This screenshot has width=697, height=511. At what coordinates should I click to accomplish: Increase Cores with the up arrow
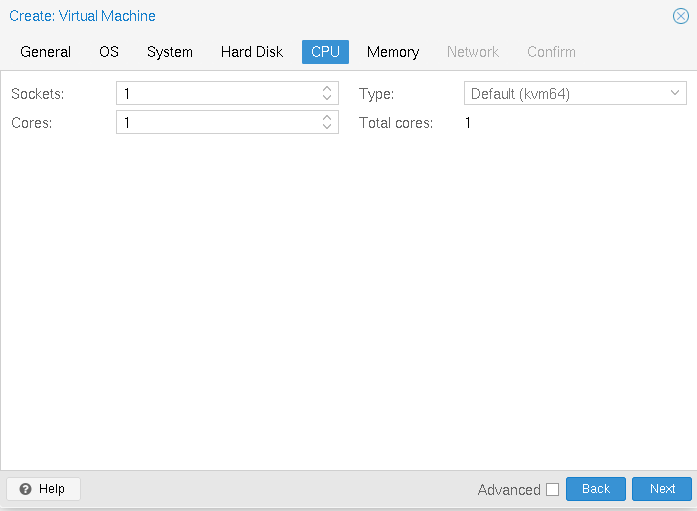pos(327,118)
